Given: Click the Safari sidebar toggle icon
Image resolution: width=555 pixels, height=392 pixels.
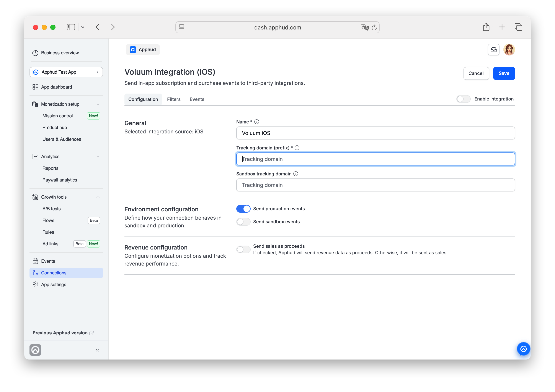Looking at the screenshot, I should 71,27.
